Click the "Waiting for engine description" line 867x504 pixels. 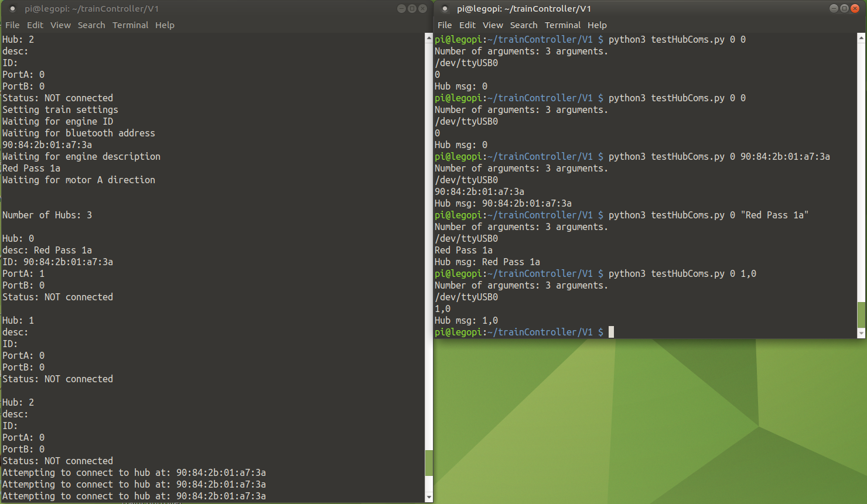[81, 156]
